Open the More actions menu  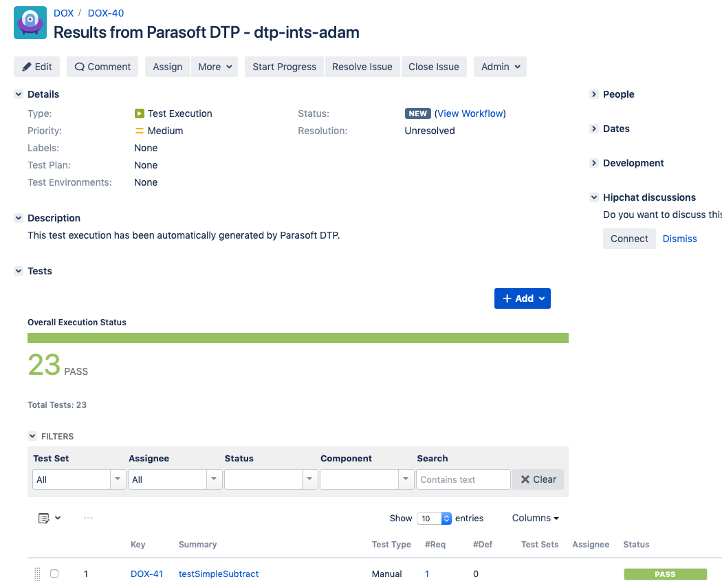[215, 67]
